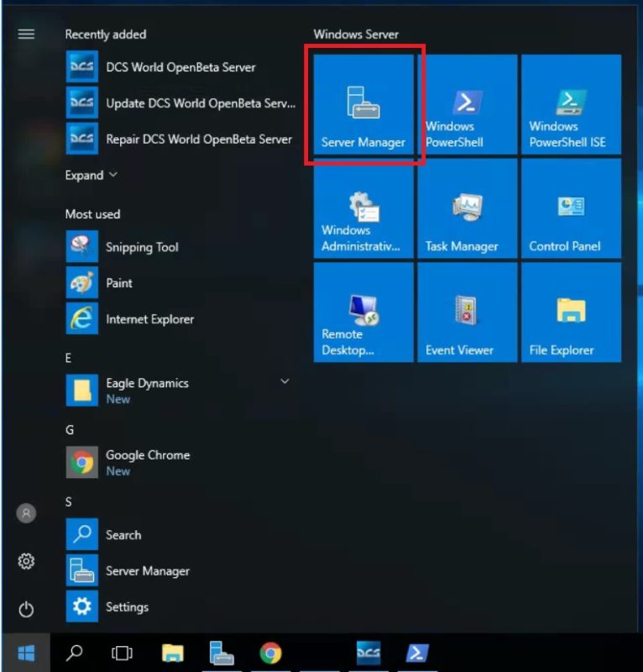Open the Windows PowerShell ISE tile

571,105
